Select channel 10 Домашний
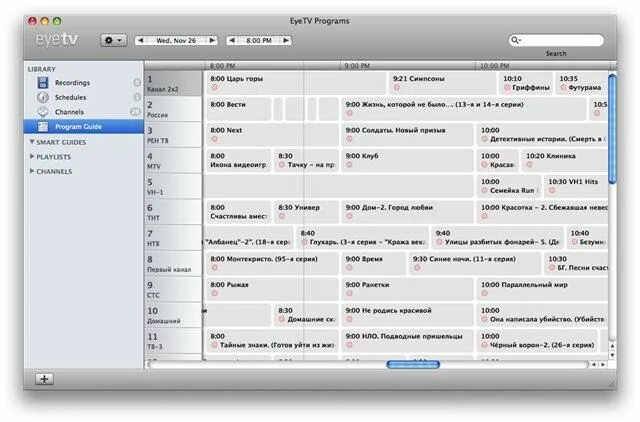 (x=173, y=315)
